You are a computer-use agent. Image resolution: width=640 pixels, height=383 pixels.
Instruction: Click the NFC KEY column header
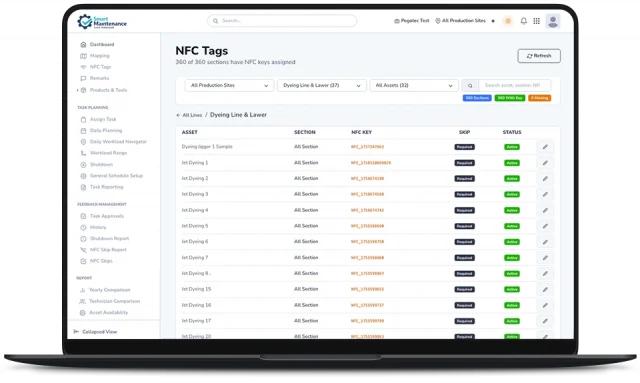362,132
